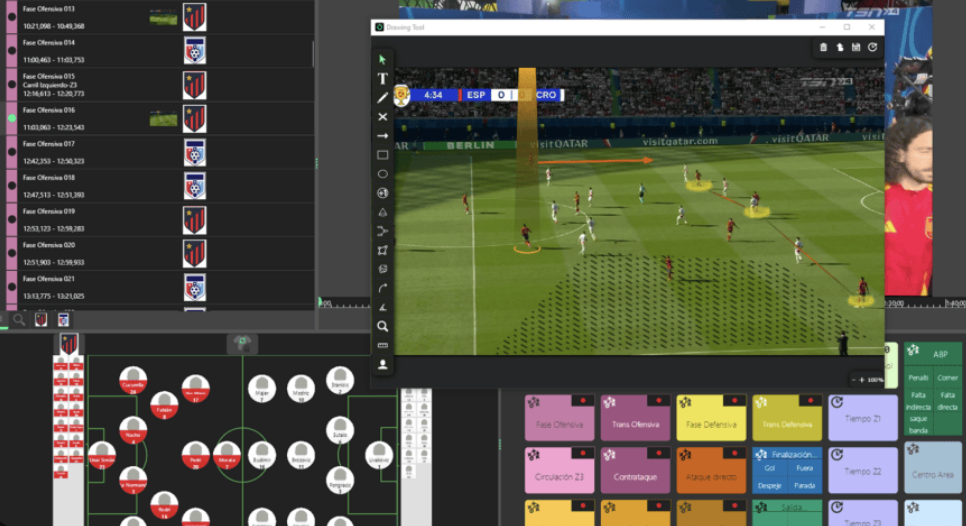Open the thumbnail of Fase Ofensiva 013
Screen dimensions: 966x526
[x=163, y=17]
